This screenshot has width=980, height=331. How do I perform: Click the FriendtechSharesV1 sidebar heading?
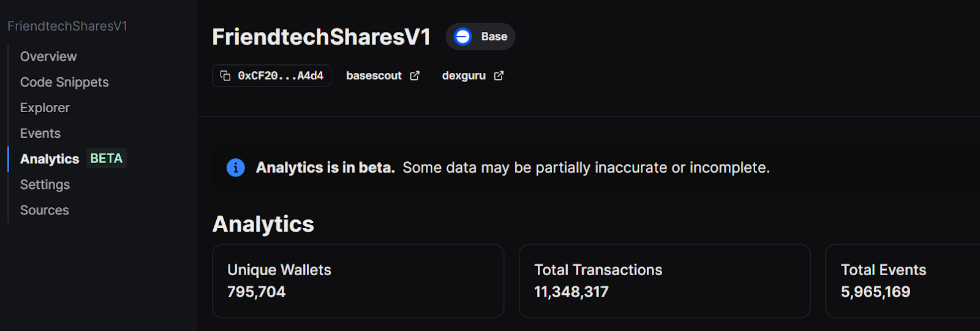coord(67,26)
